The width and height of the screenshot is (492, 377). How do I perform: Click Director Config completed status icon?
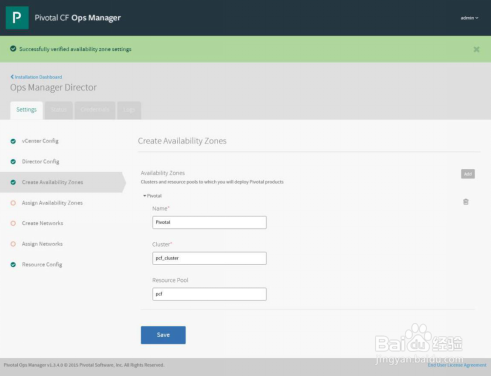pyautogui.click(x=13, y=162)
